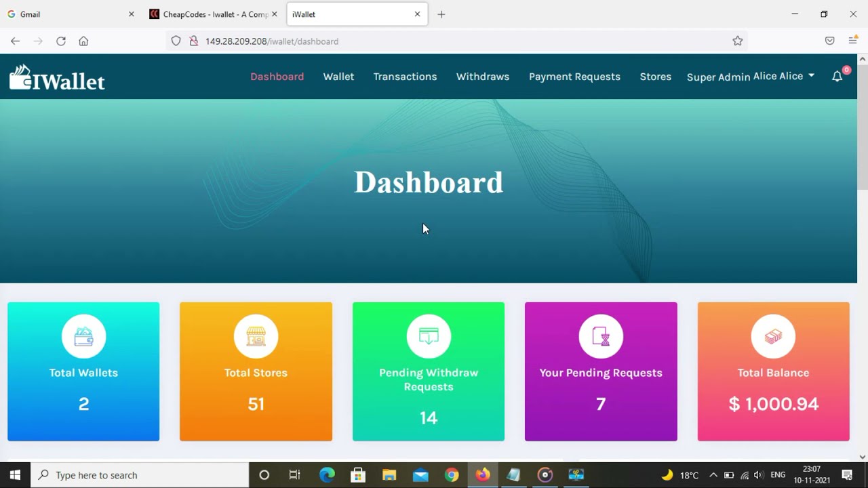Viewport: 868px width, 488px height.
Task: Click the Total Wallets wallet icon
Action: (83, 337)
